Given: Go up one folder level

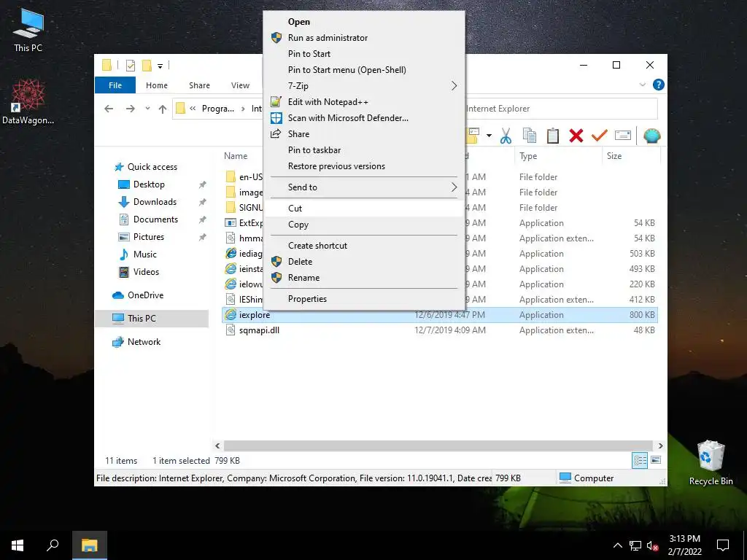Looking at the screenshot, I should [163, 109].
